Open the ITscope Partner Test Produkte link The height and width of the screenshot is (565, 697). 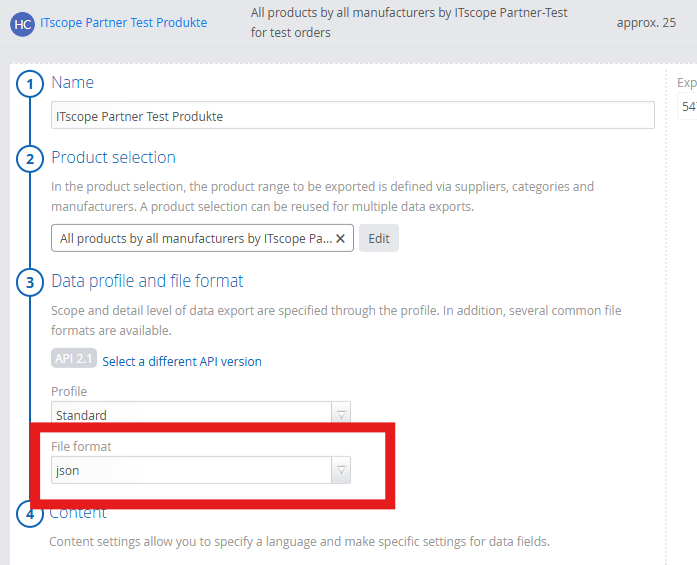click(124, 23)
